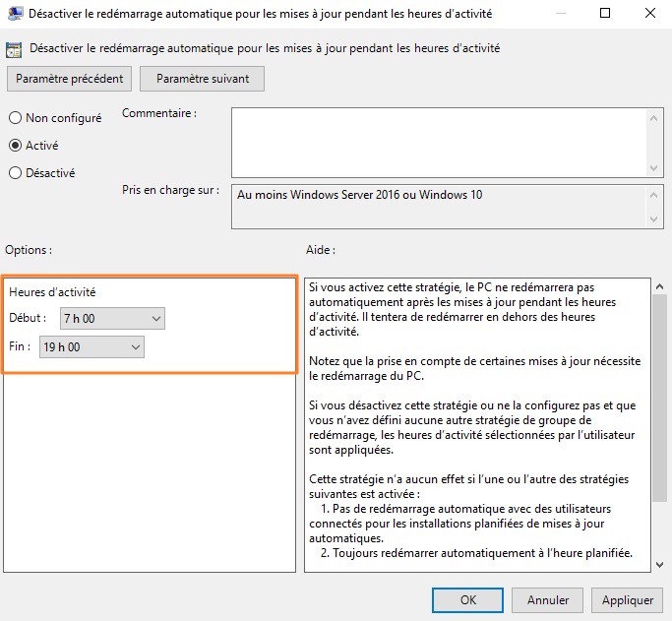
Task: Click help paragraph starting 'Si vous activez cette stratégie'
Action: [x=462, y=309]
